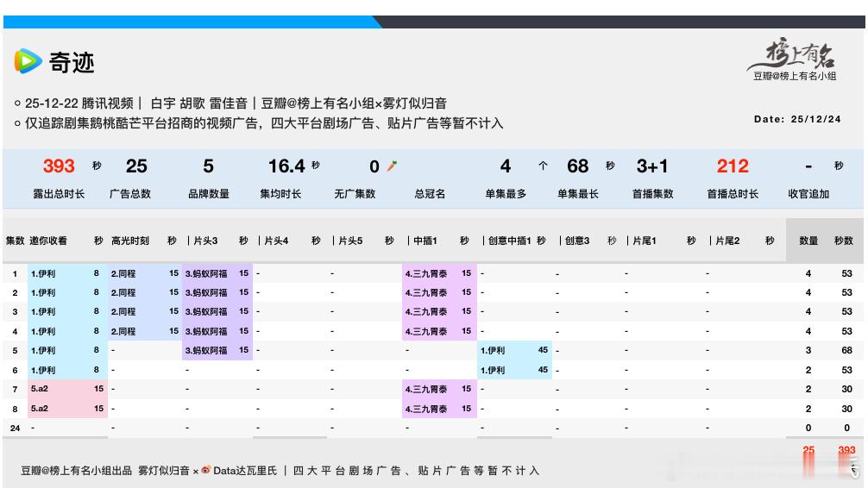Click the 迷你收看 column header
The width and height of the screenshot is (868, 488).
[48, 241]
